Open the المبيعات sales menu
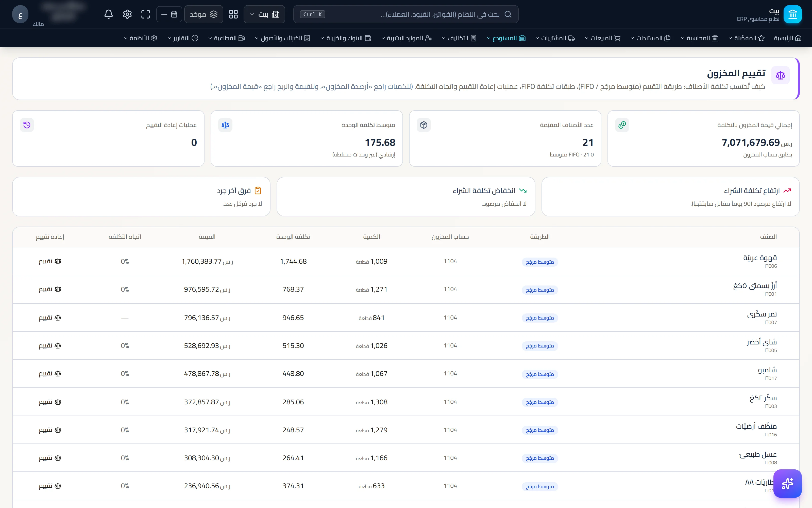The width and height of the screenshot is (812, 508). 603,38
